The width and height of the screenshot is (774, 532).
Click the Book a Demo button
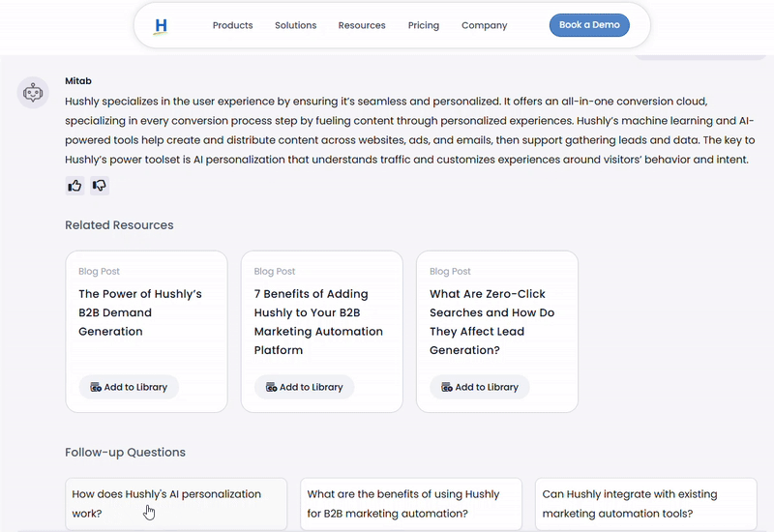pyautogui.click(x=589, y=25)
